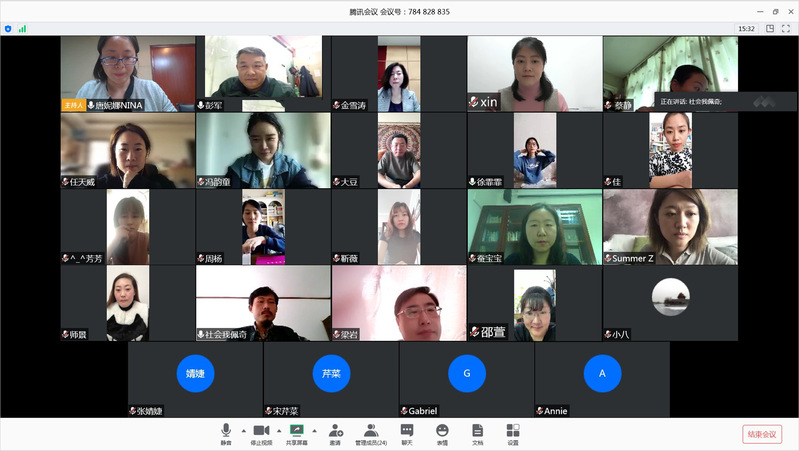Image resolution: width=799 pixels, height=451 pixels.
Task: Toggle 静音 microphone mute
Action: pos(226,433)
